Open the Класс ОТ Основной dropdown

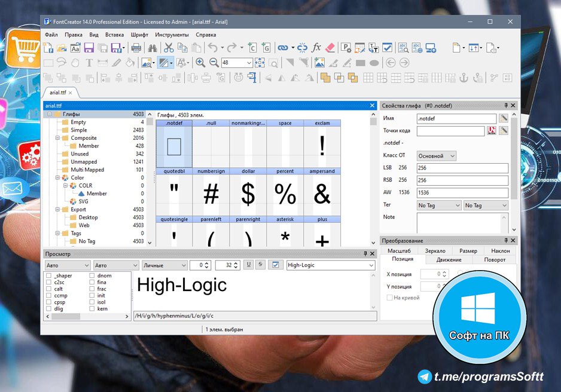[x=437, y=156]
